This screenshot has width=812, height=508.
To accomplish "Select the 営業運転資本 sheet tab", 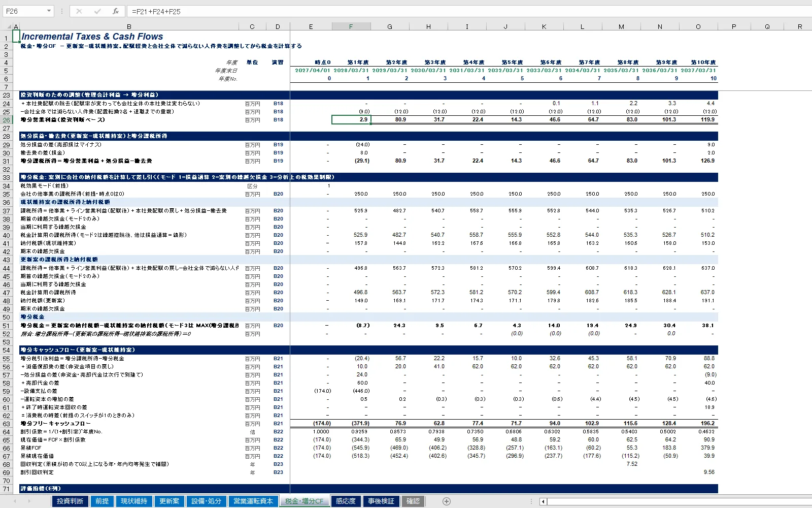I will point(253,501).
